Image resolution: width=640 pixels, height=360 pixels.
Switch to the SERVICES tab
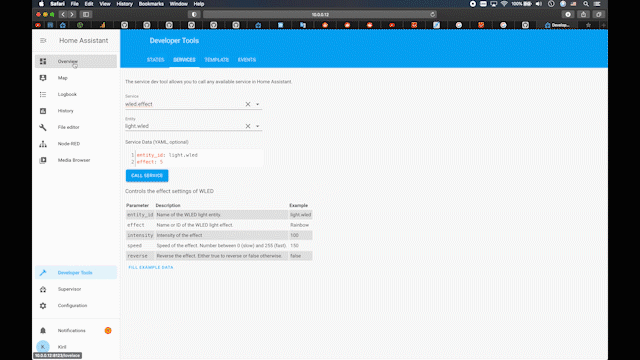click(x=184, y=60)
